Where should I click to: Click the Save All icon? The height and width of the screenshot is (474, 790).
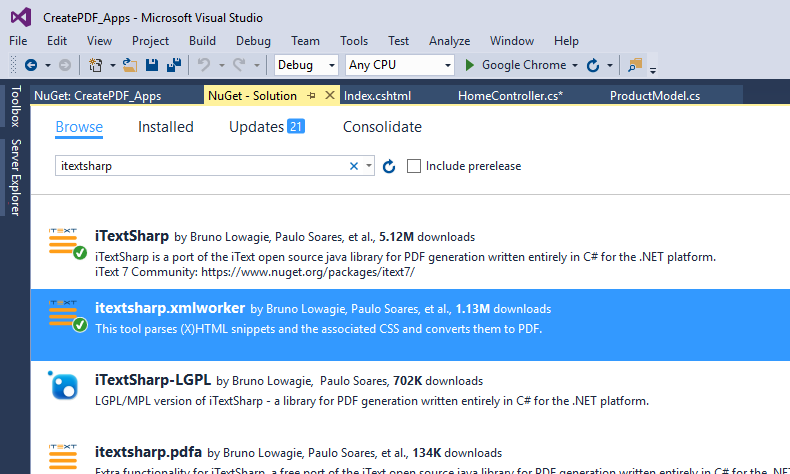click(173, 65)
